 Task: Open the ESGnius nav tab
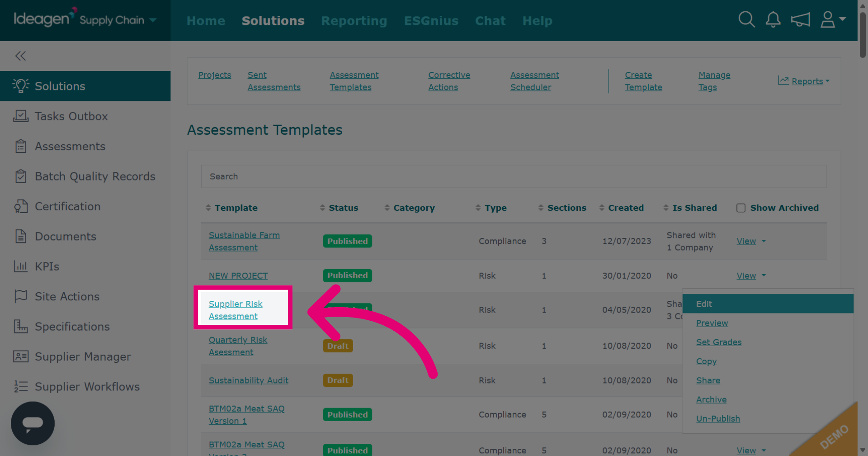coord(431,21)
